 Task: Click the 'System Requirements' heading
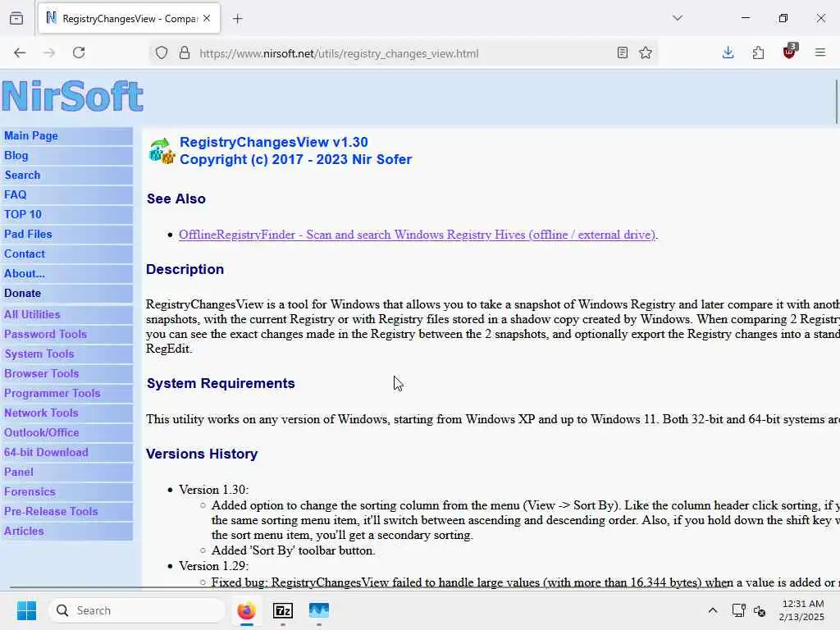221,384
